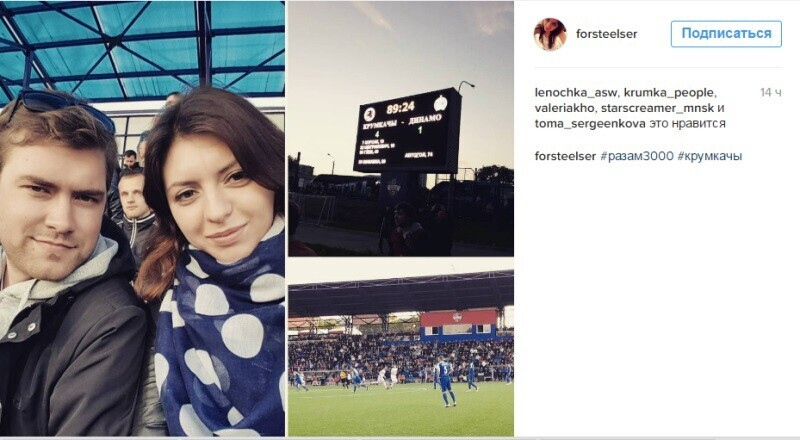Open liker profile starscreamer_mnsk
Image resolution: width=800 pixels, height=440 pixels.
657,108
